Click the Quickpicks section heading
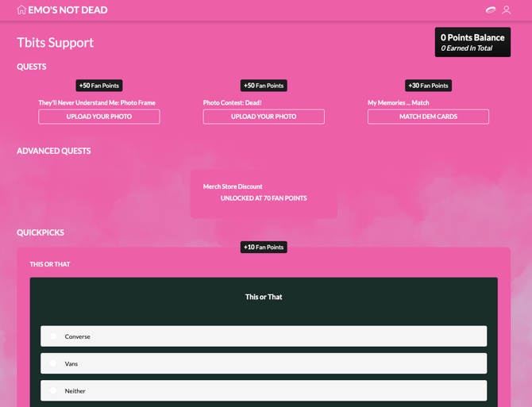Screen dimensions: 532x407 pyautogui.click(x=40, y=232)
